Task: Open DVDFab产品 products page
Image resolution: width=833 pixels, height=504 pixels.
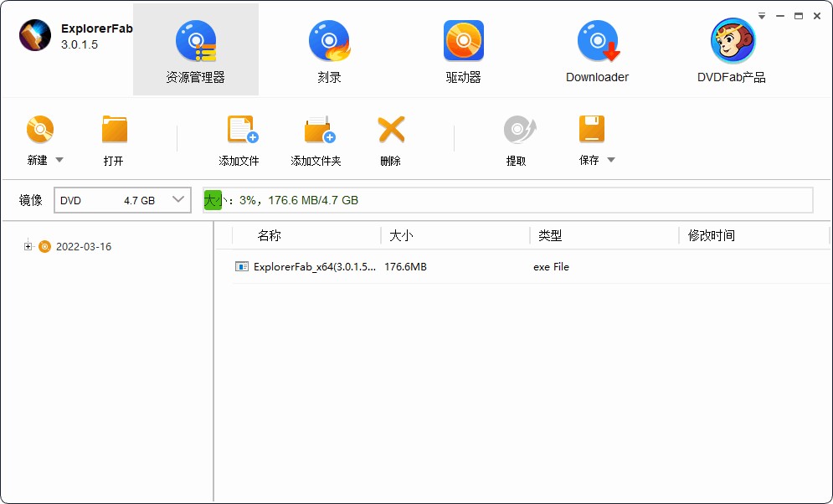Action: (x=732, y=50)
